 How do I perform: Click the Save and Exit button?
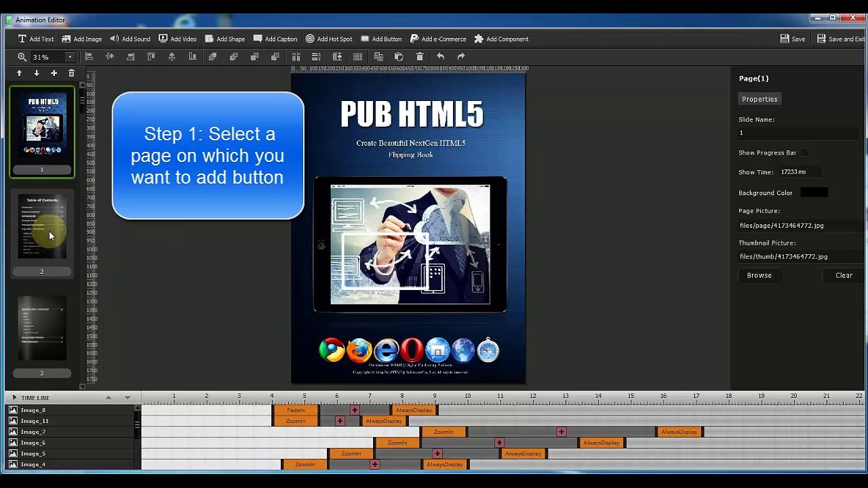pyautogui.click(x=841, y=39)
